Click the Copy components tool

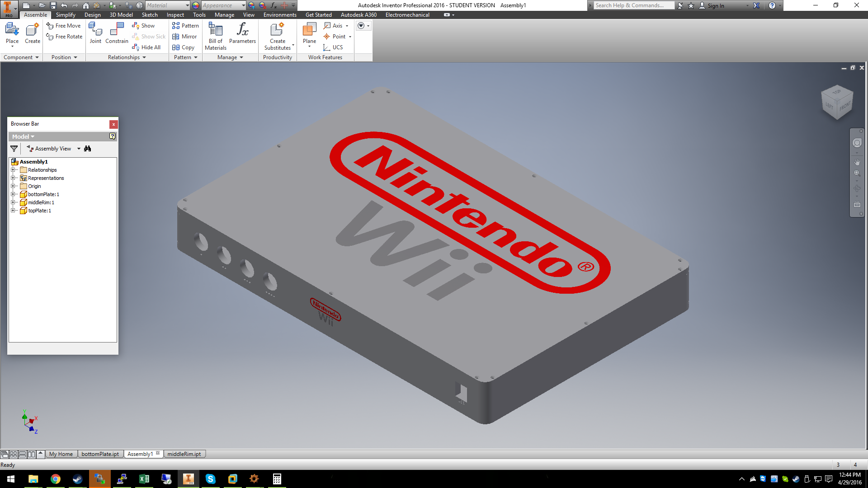(x=183, y=47)
